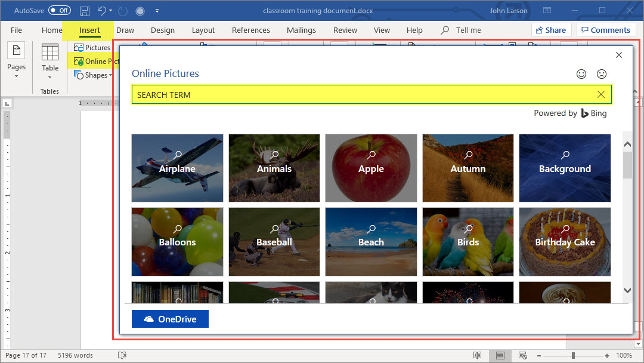
Task: Toggle the AutoSave switch
Action: pyautogui.click(x=59, y=11)
